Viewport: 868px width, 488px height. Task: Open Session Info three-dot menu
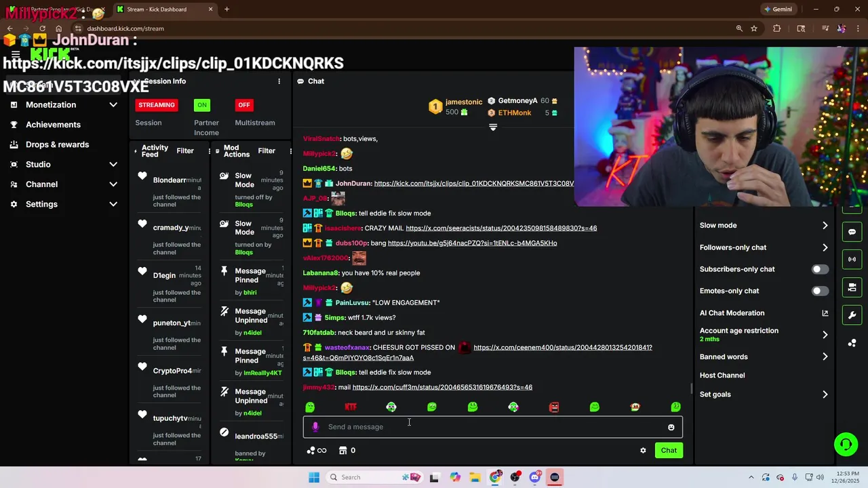click(279, 81)
